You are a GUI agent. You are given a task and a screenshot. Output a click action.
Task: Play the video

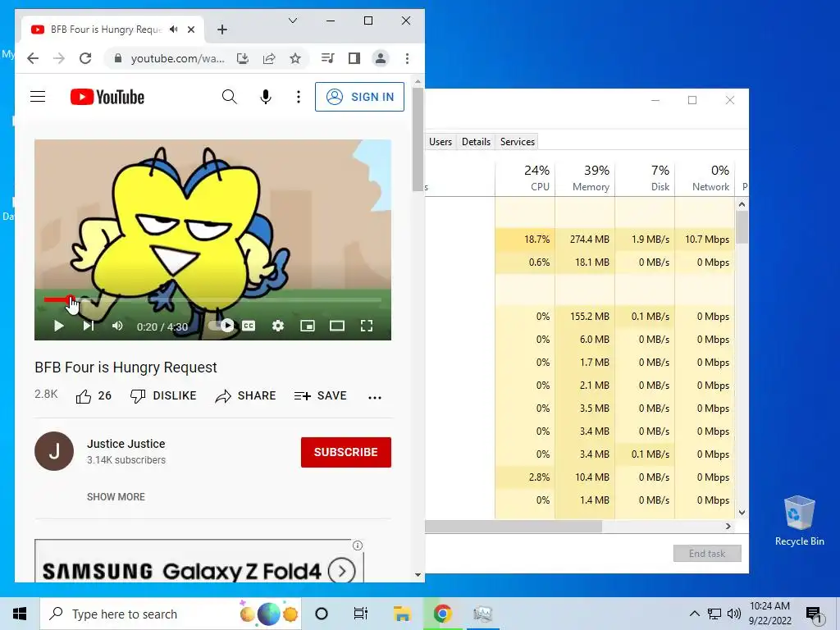click(x=59, y=326)
